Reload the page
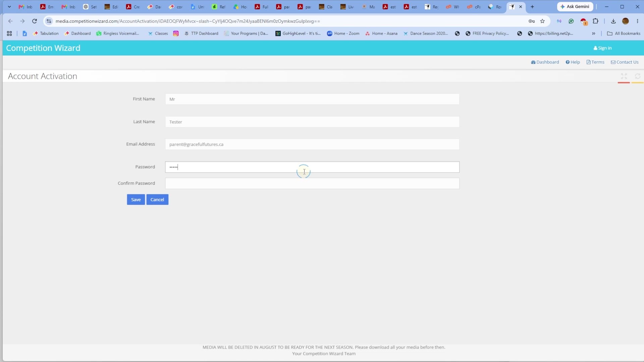 tap(34, 21)
